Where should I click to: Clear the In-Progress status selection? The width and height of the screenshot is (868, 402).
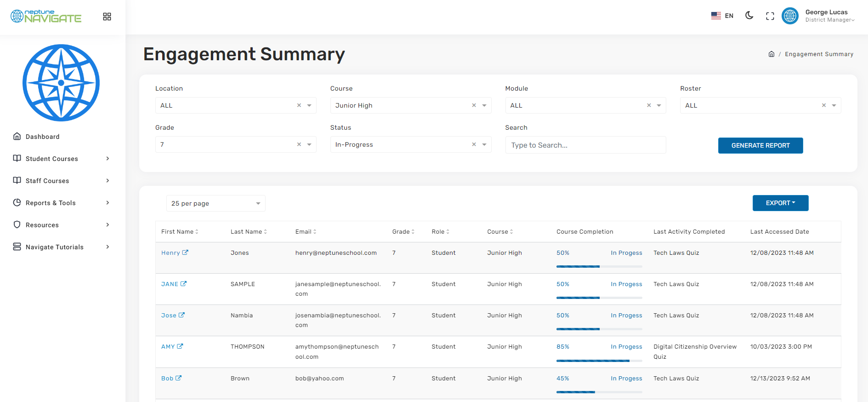point(474,144)
